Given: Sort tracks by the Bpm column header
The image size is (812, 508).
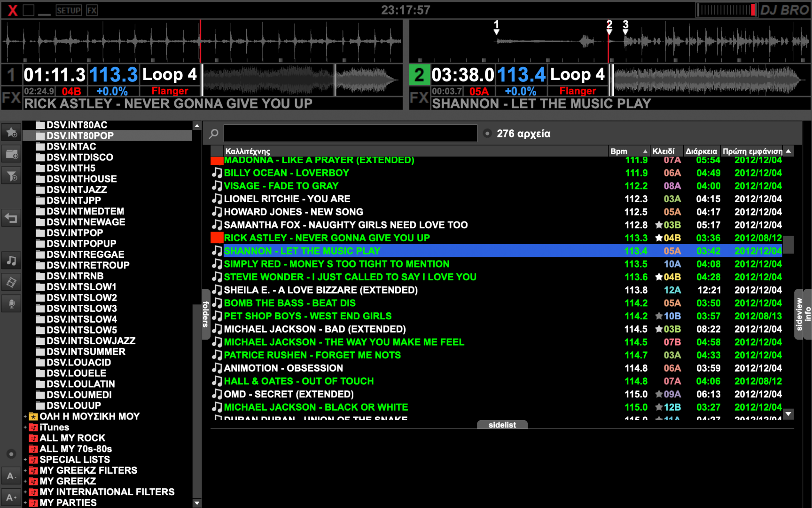Looking at the screenshot, I should 619,151.
